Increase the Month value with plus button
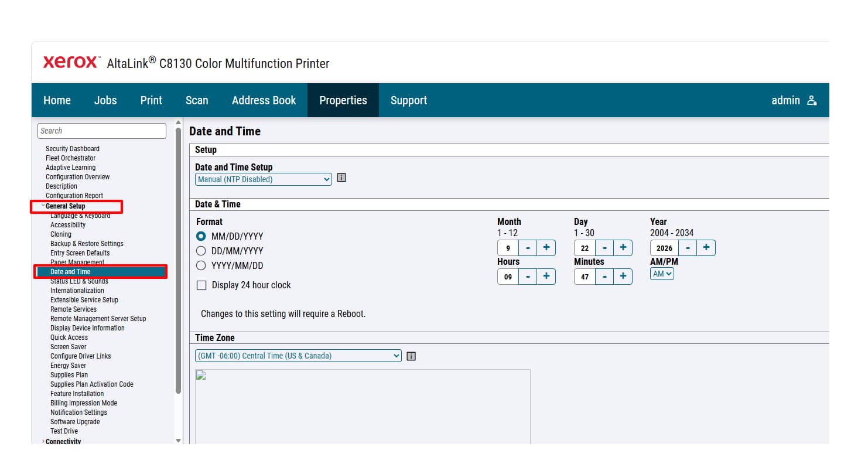This screenshot has width=868, height=457. [x=546, y=248]
